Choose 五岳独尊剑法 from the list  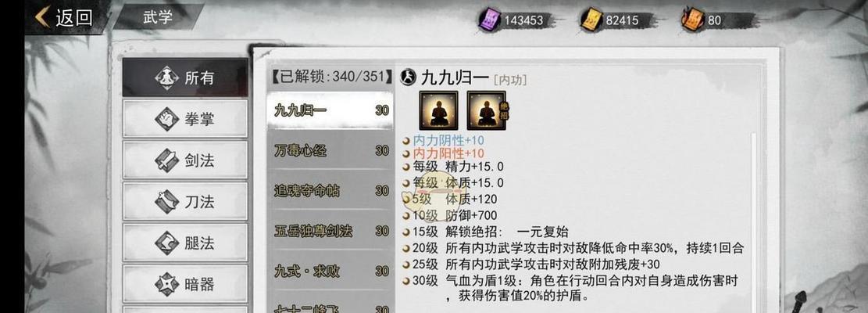330,231
